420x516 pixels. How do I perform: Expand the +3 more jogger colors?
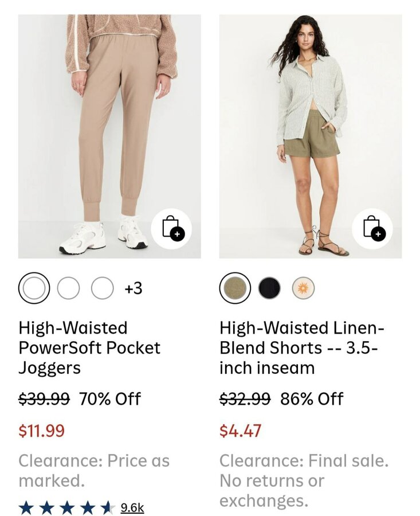pos(133,288)
